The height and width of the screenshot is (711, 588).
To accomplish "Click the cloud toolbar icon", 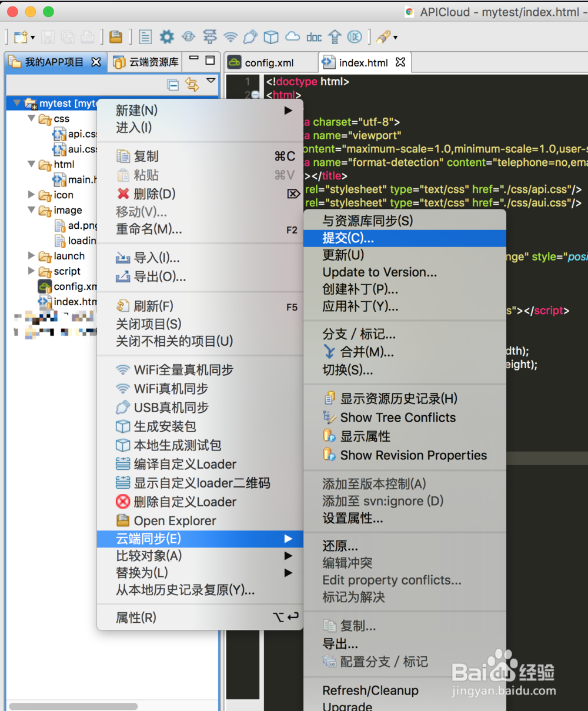I will pyautogui.click(x=292, y=36).
